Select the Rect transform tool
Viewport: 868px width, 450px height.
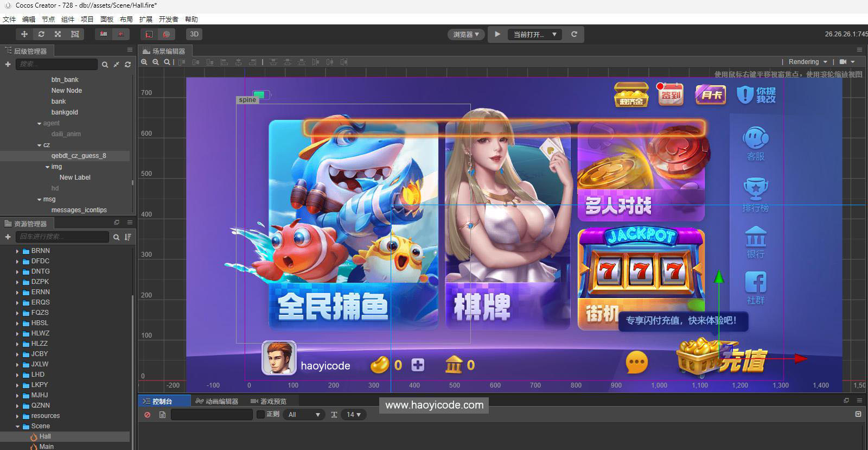(x=75, y=34)
